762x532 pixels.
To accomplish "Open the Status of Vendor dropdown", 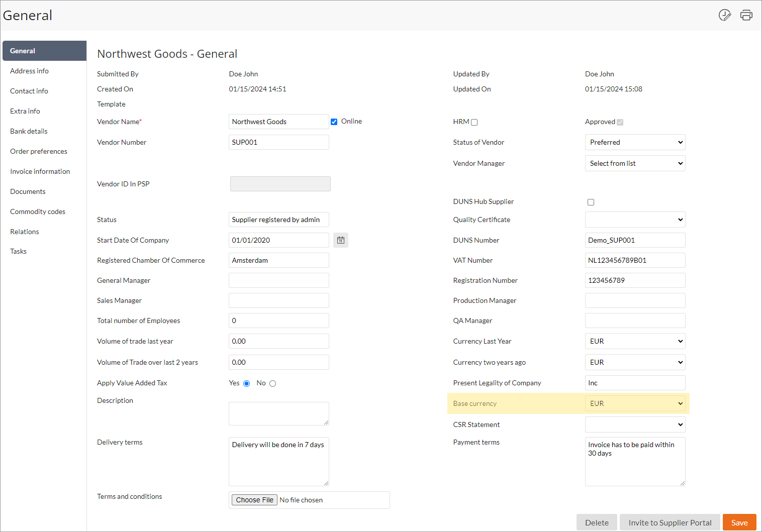I will tap(635, 142).
